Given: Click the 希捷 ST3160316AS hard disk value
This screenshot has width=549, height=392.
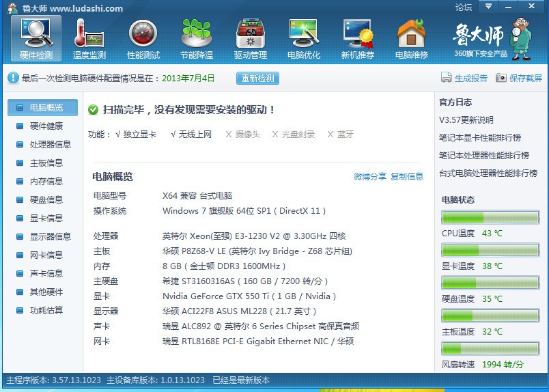Looking at the screenshot, I should click(245, 281).
